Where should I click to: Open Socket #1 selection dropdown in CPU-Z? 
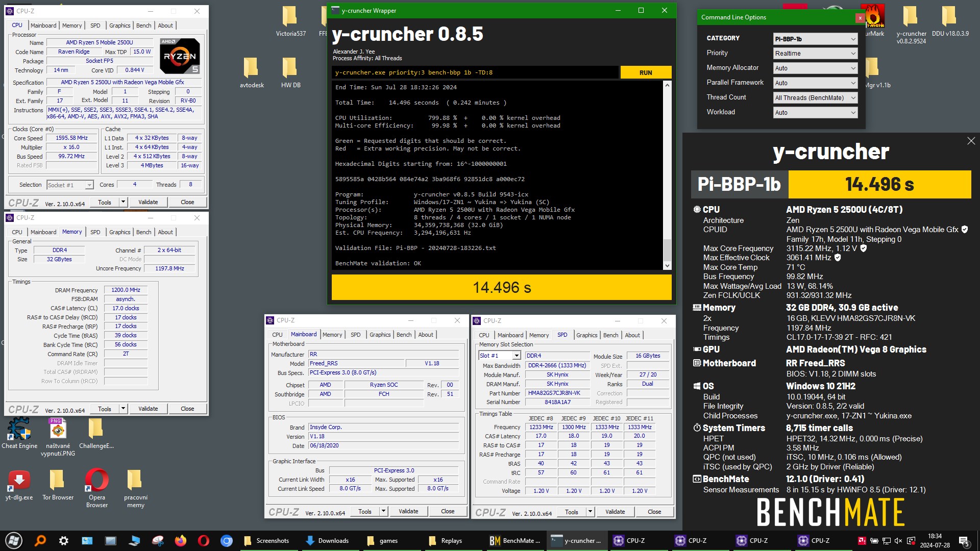[70, 185]
